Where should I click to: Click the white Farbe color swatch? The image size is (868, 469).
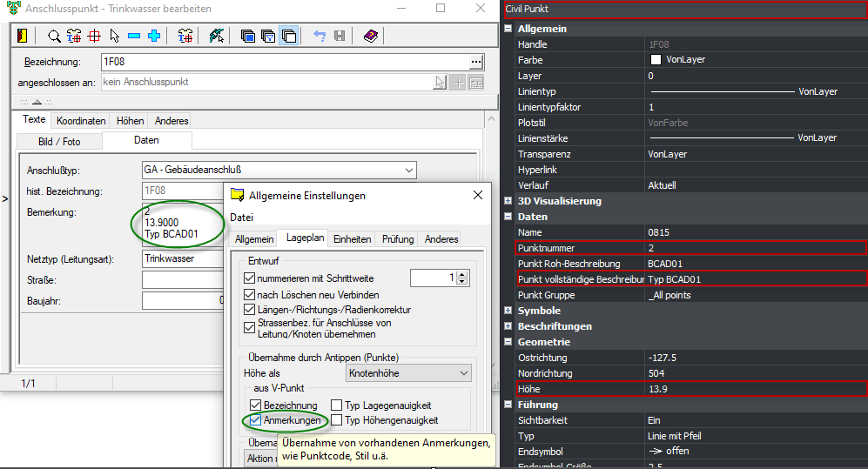point(656,60)
